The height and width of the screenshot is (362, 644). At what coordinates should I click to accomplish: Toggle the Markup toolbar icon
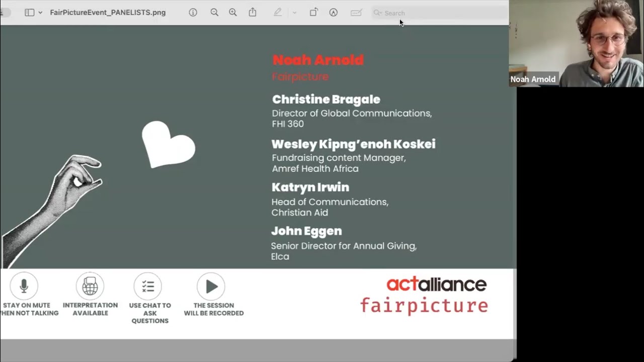point(333,13)
